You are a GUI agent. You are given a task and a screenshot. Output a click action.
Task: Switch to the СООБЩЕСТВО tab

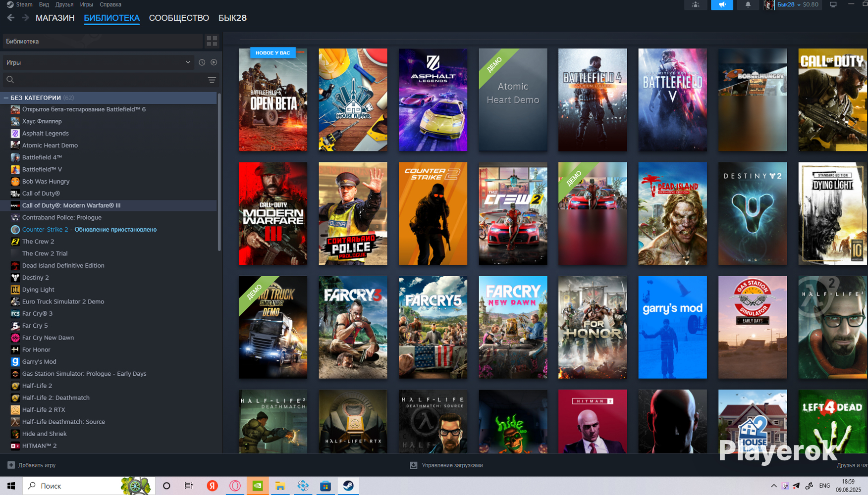coord(179,18)
